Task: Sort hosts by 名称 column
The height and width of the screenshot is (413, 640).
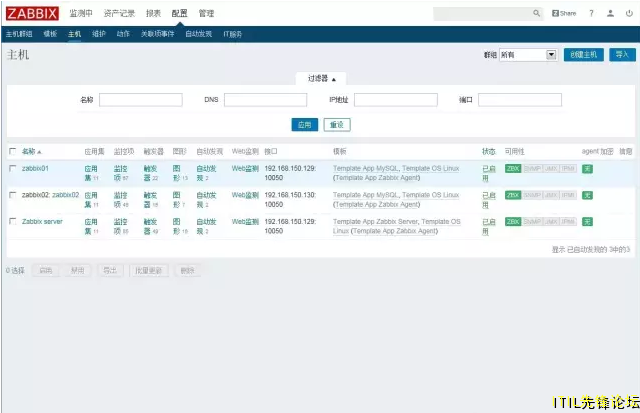Action: pos(31,151)
